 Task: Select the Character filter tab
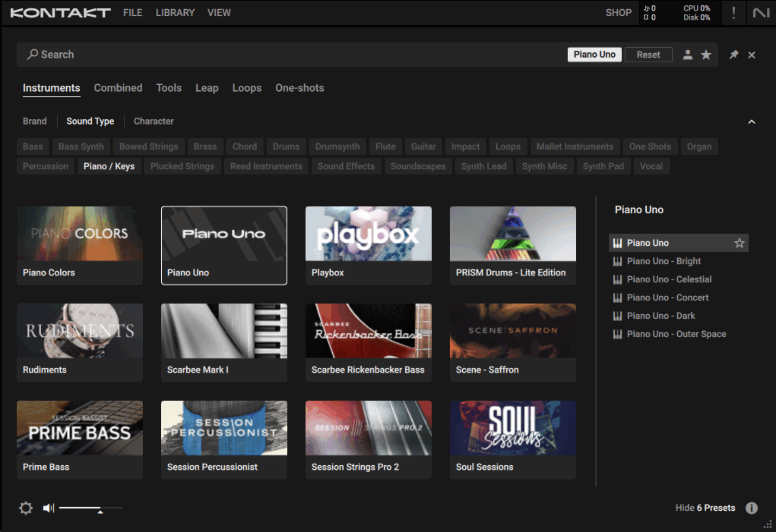pyautogui.click(x=154, y=121)
